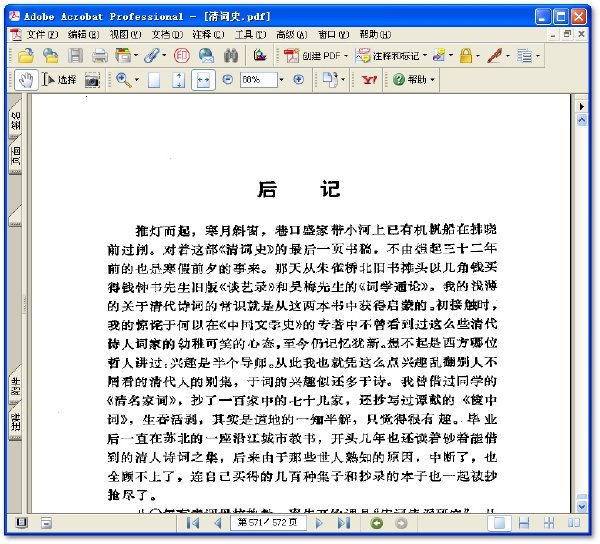600x544 pixels.
Task: Click the Facing pages layout icon
Action: coord(574,523)
